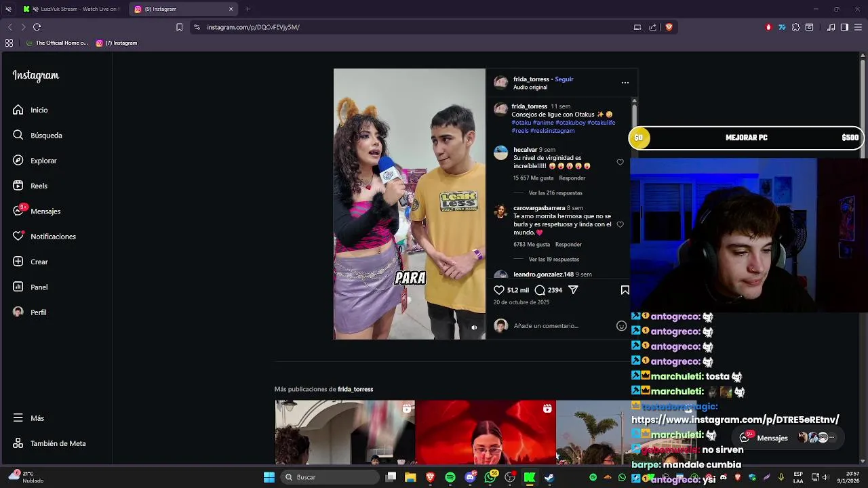Image resolution: width=868 pixels, height=488 pixels.
Task: Open first thumbnail in Más publicaciones
Action: pyautogui.click(x=344, y=432)
